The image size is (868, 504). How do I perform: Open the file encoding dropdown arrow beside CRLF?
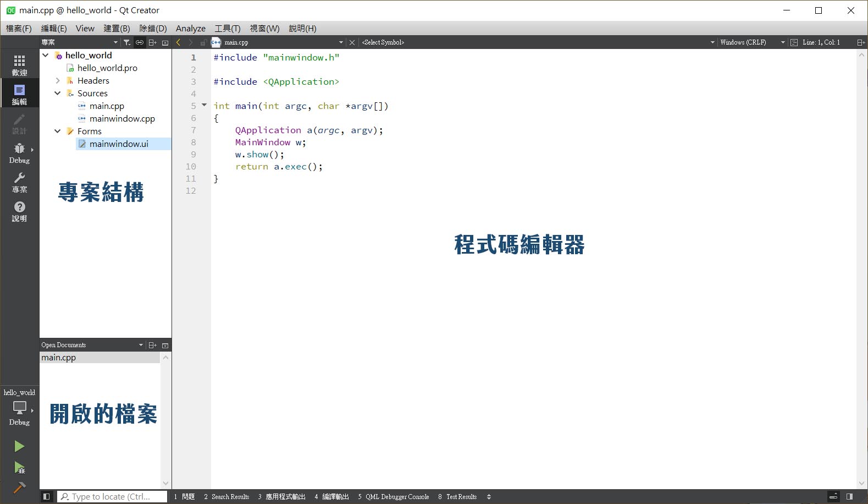point(783,42)
